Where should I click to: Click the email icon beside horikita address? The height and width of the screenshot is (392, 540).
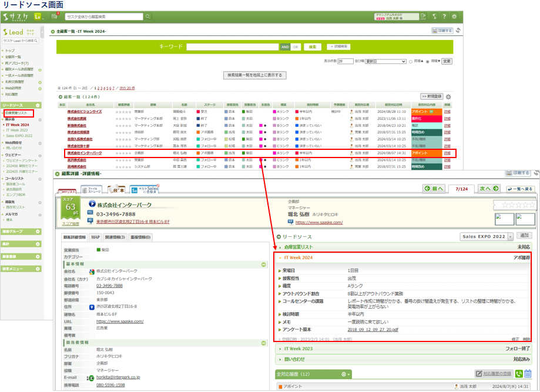pyautogui.click(x=91, y=378)
